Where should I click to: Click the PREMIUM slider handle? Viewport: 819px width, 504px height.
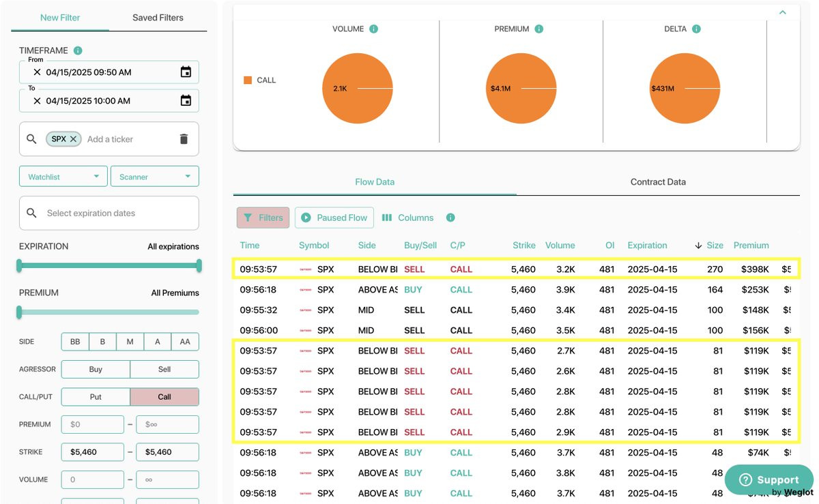tap(19, 312)
